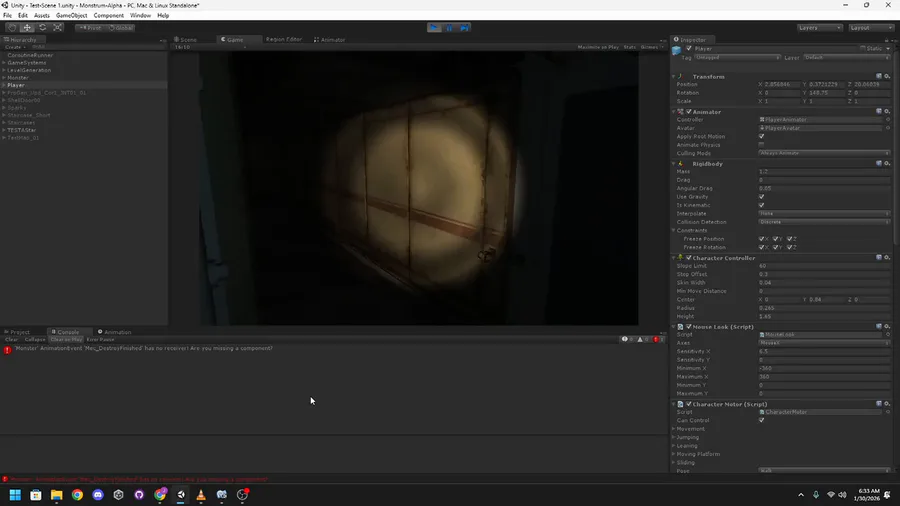Open the Mouse Look script gear menu
Viewport: 900px width, 506px height.
click(887, 326)
